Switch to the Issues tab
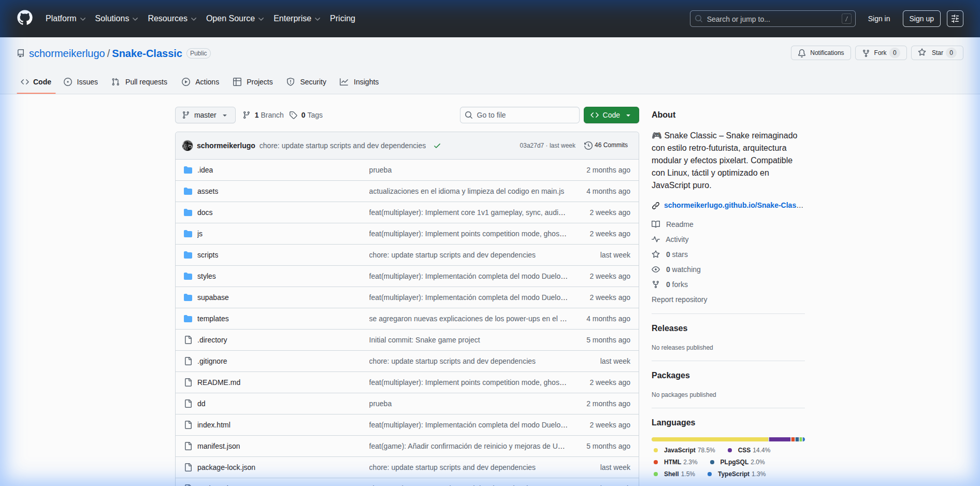 pyautogui.click(x=81, y=82)
